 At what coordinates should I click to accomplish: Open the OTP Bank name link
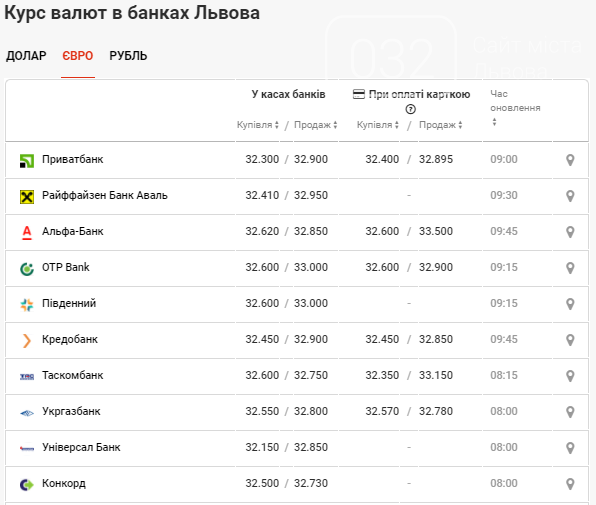(x=65, y=267)
